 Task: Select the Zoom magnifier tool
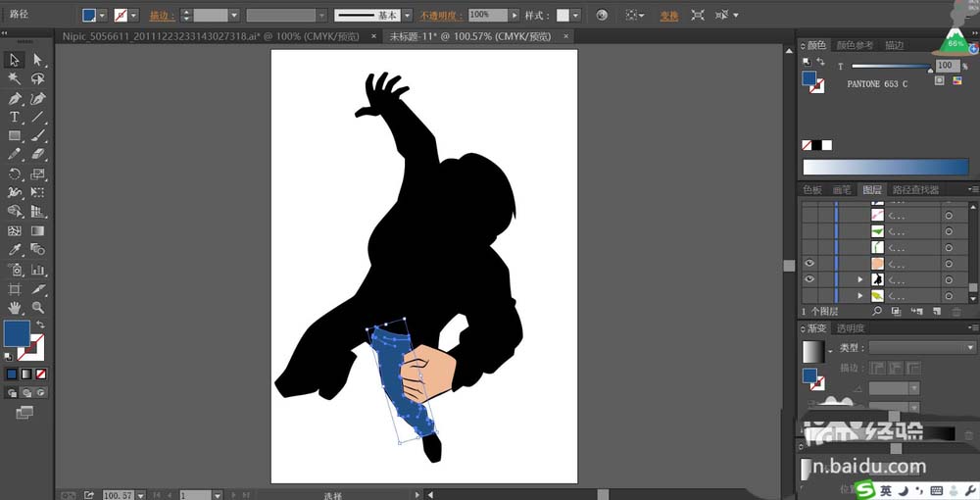pyautogui.click(x=37, y=308)
